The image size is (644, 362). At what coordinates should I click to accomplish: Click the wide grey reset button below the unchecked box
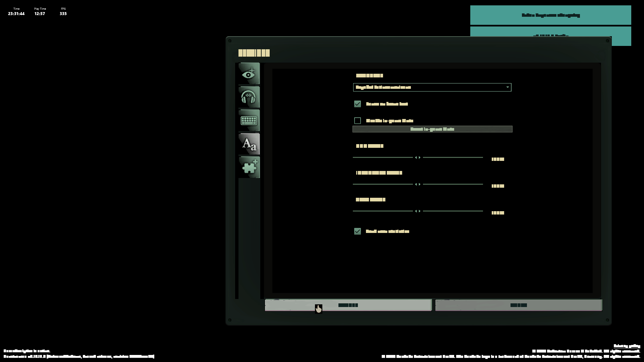tap(432, 129)
